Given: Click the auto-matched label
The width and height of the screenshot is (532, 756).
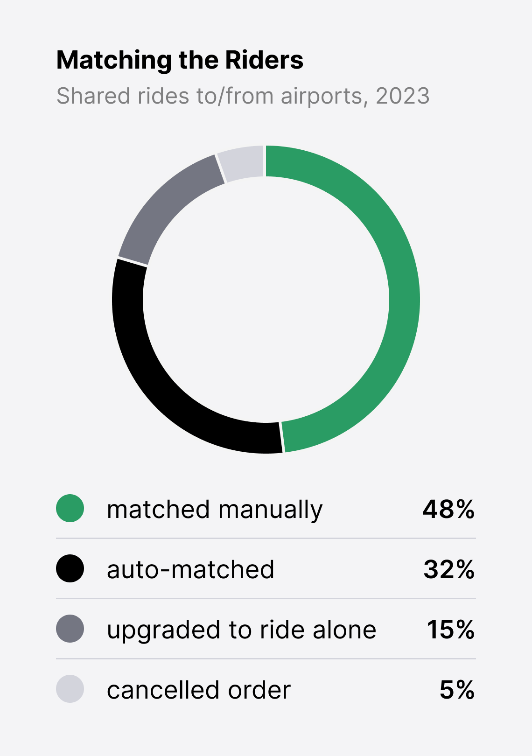Looking at the screenshot, I should tap(190, 569).
